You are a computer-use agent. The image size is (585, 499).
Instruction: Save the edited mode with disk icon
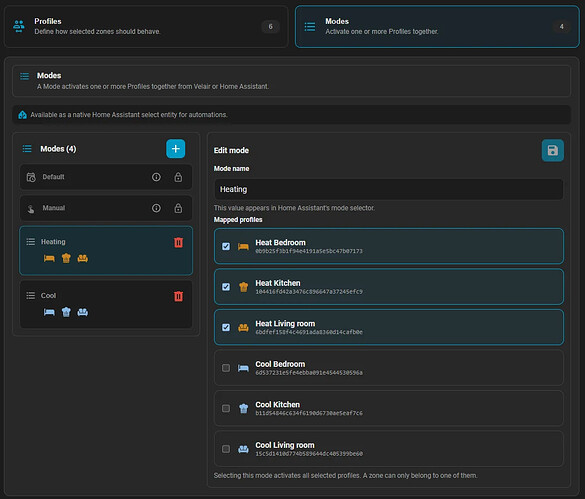553,150
